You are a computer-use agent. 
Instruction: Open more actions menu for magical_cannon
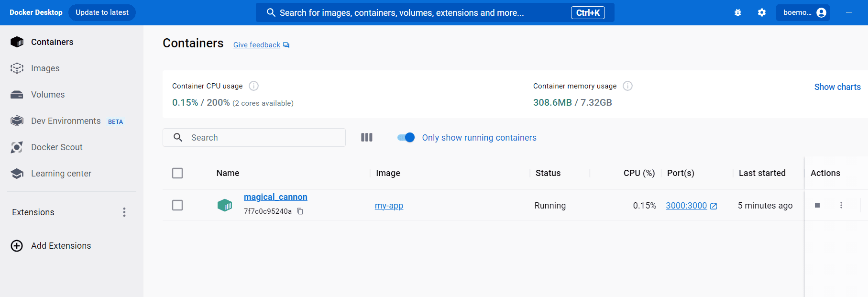pyautogui.click(x=841, y=205)
